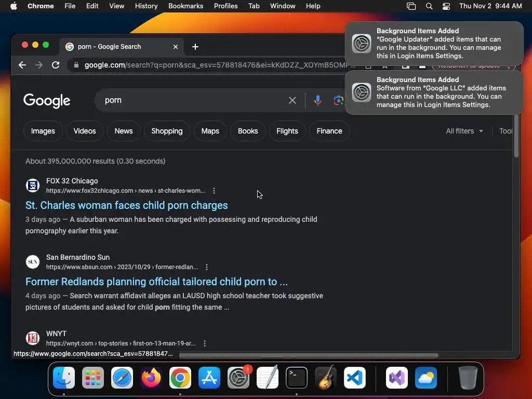This screenshot has height=399, width=532.
Task: View site info via the lock icon
Action: tap(76, 65)
